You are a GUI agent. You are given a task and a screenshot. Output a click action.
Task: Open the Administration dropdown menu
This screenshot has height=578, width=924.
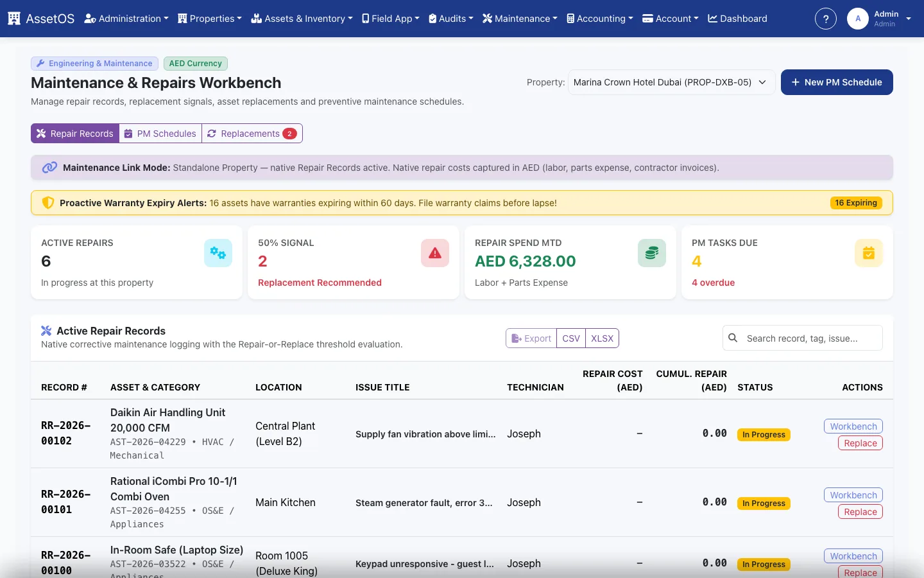126,19
